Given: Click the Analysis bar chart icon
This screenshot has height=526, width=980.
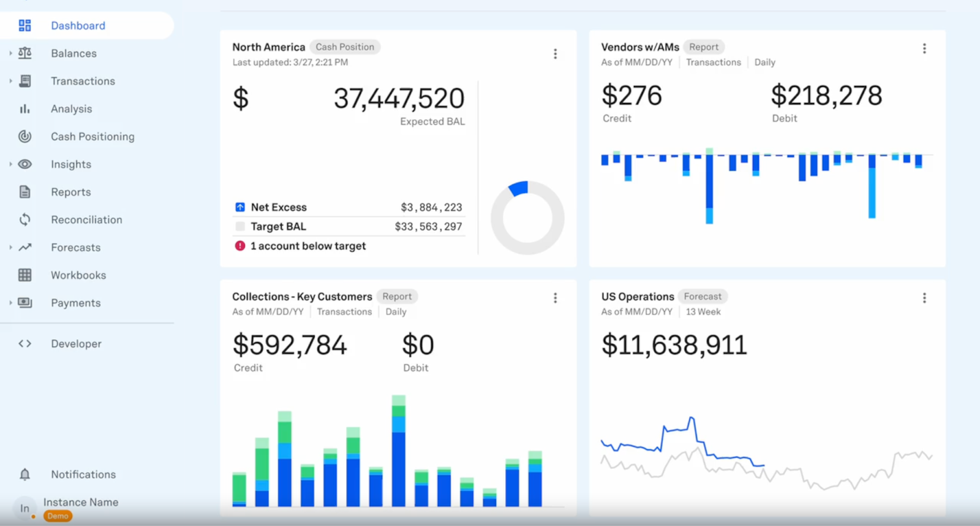Looking at the screenshot, I should click(x=24, y=109).
